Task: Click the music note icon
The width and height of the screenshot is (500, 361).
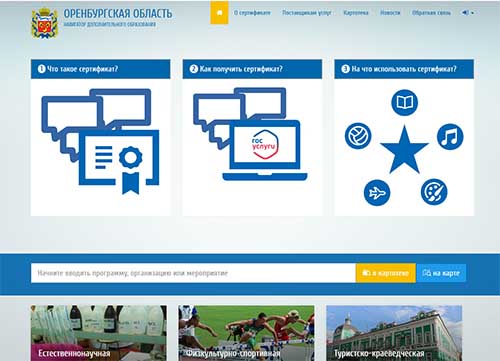Action: 450,136
